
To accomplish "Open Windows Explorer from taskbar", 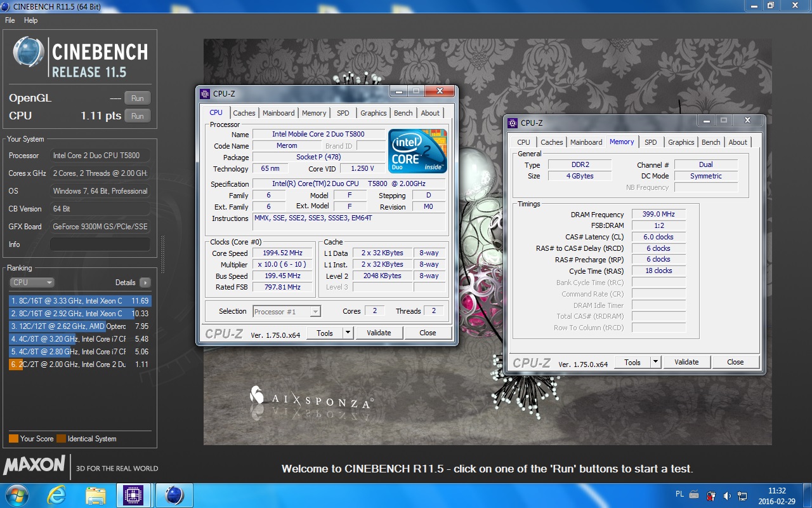I will (x=96, y=495).
